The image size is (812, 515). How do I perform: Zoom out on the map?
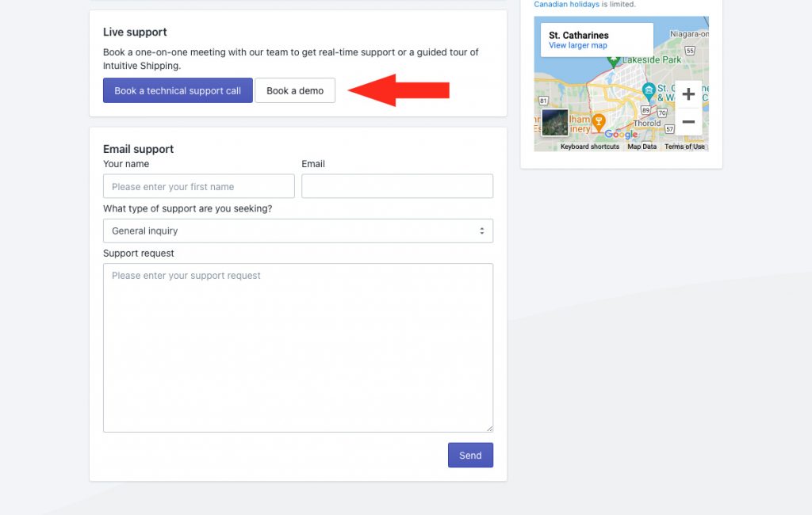pos(688,122)
